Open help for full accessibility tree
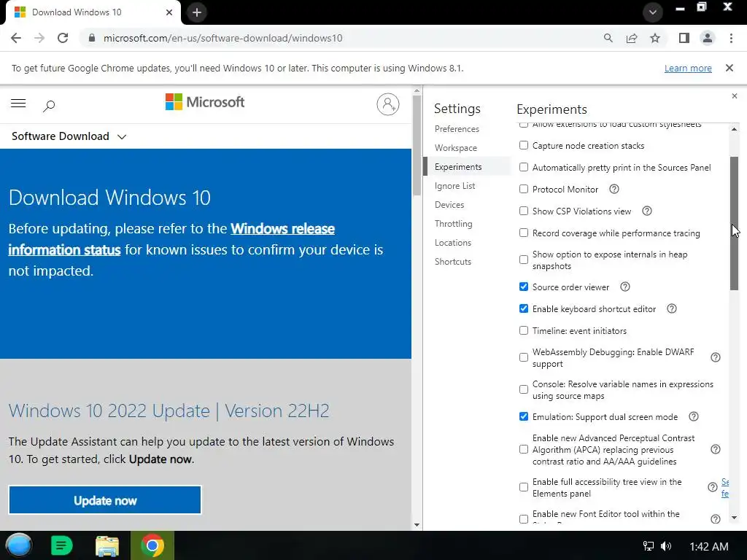The image size is (747, 560). coord(712,487)
